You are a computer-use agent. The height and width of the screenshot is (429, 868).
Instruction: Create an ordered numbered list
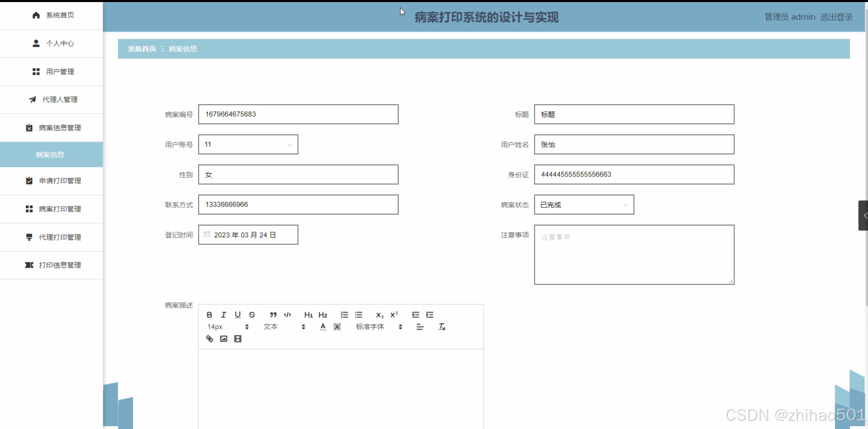tap(344, 315)
